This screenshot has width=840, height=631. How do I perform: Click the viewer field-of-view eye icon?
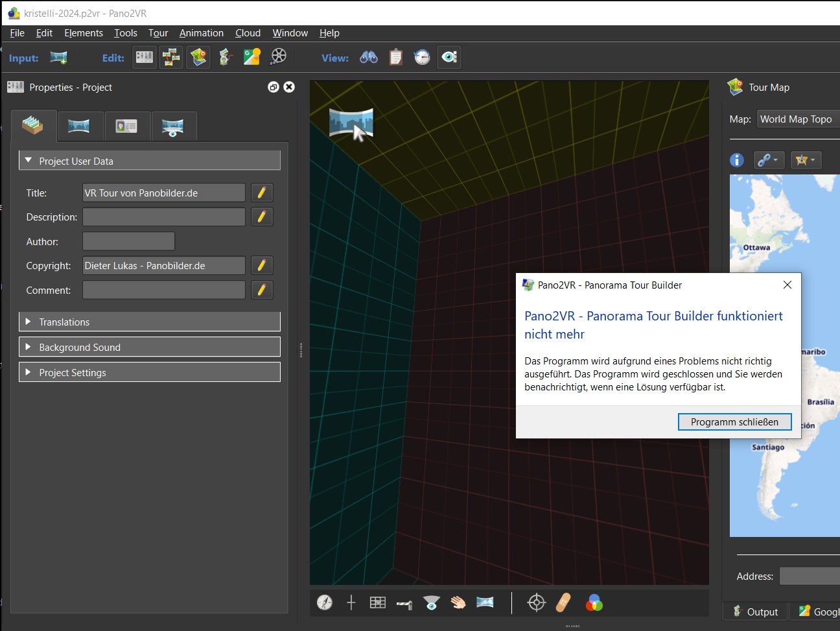pos(431,603)
